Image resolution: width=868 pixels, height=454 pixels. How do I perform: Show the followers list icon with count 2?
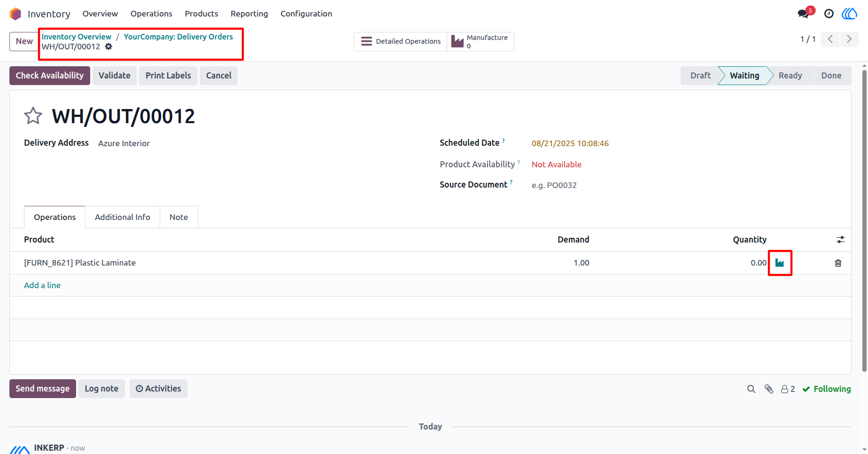tap(788, 389)
